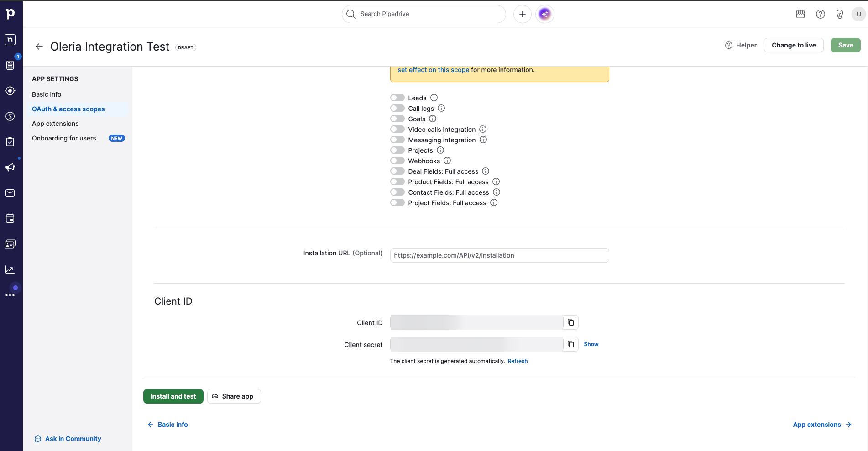Open the Projects checklist sidebar icon
868x451 pixels.
(10, 142)
